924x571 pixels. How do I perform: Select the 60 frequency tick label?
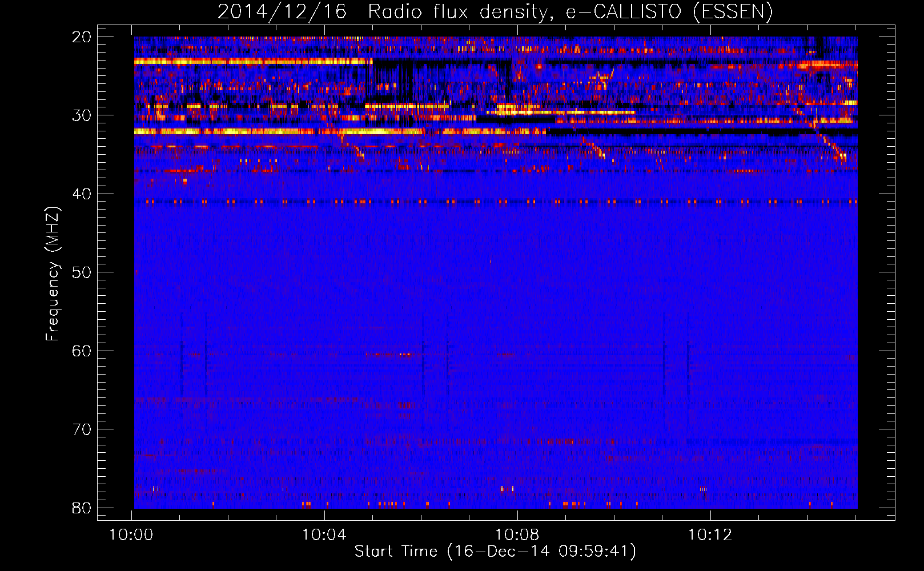click(82, 351)
